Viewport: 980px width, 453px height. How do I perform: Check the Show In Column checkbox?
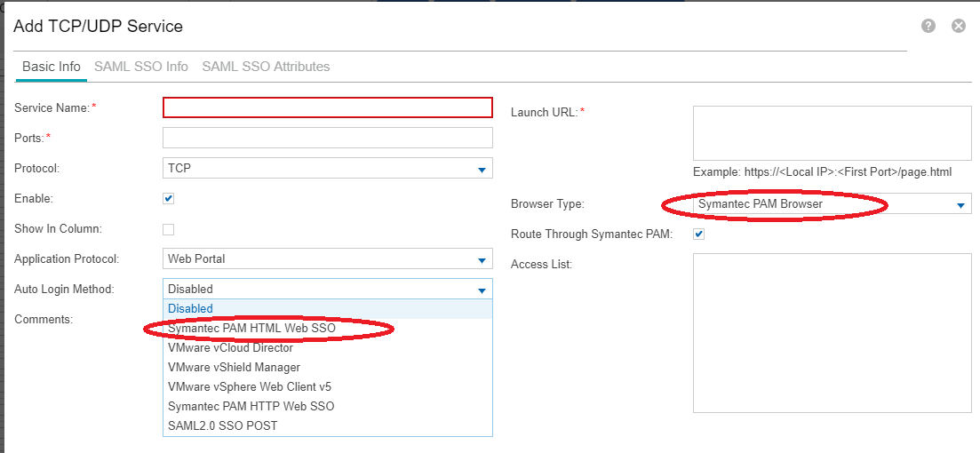coord(169,229)
